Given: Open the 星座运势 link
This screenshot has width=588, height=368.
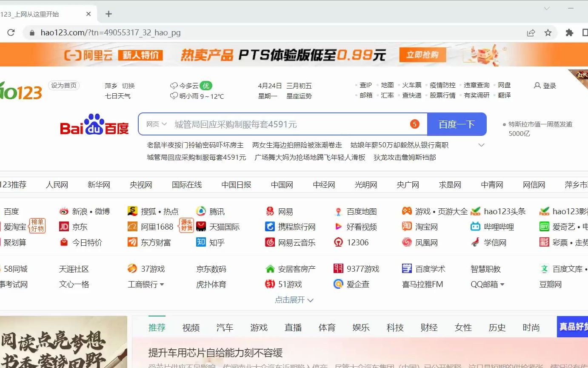Looking at the screenshot, I should (x=299, y=96).
